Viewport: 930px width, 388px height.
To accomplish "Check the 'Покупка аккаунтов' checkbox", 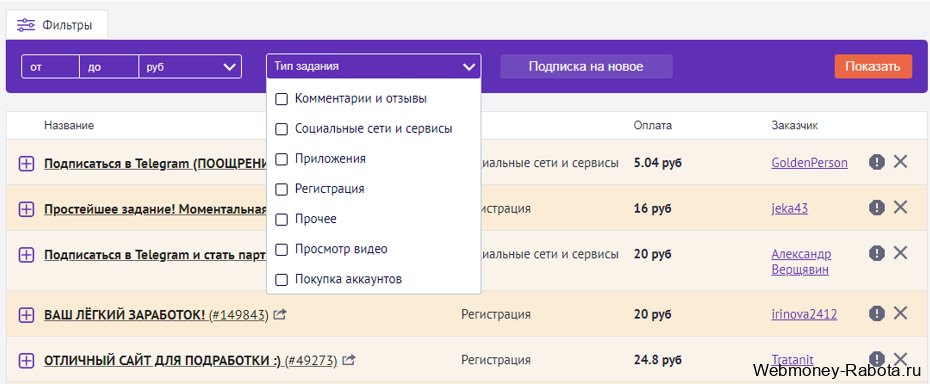I will (282, 279).
